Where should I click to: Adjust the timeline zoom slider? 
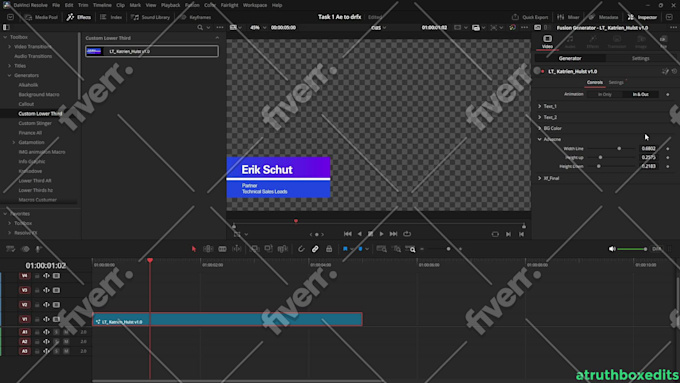448,249
